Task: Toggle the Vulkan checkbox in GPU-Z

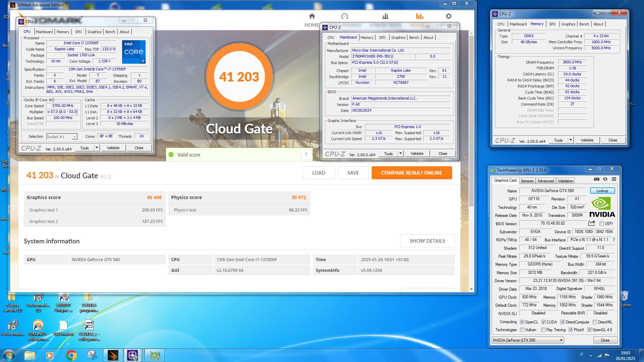Action: tap(522, 330)
